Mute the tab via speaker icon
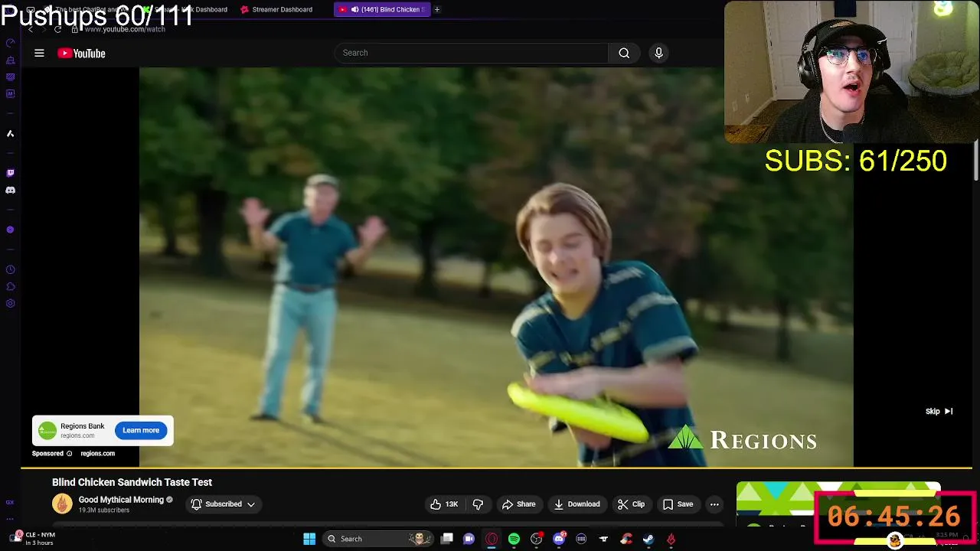 tap(354, 9)
